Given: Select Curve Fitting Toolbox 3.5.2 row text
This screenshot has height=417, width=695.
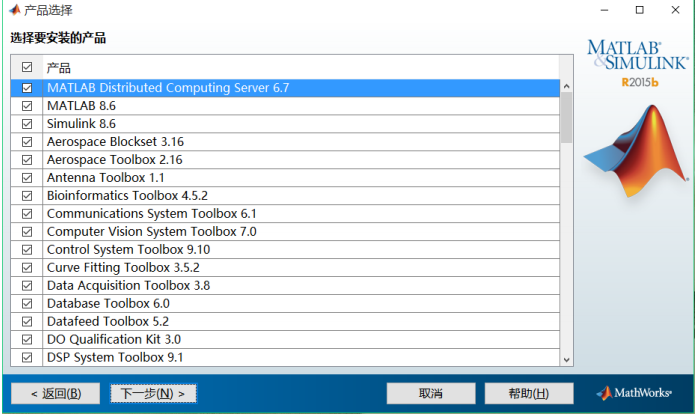Looking at the screenshot, I should (x=123, y=268).
